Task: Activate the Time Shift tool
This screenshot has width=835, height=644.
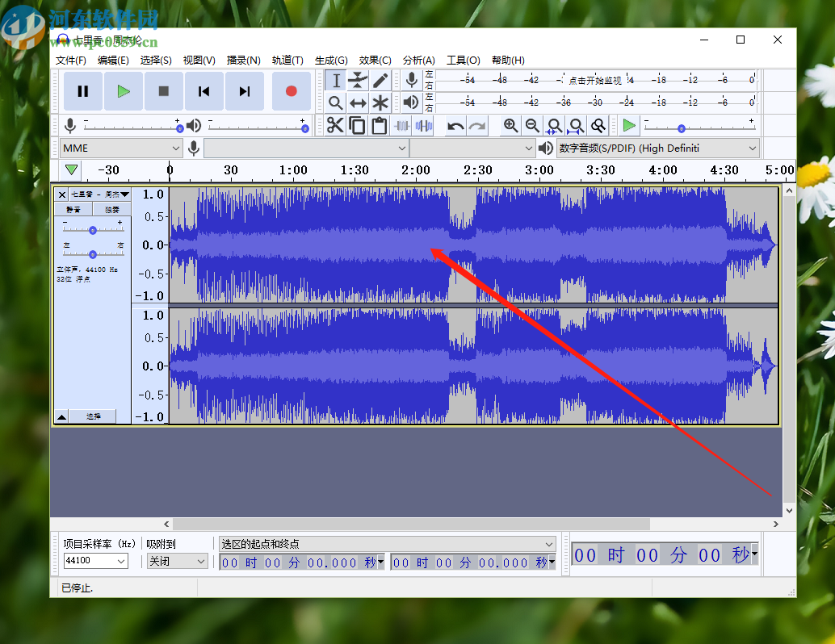Action: [x=358, y=103]
